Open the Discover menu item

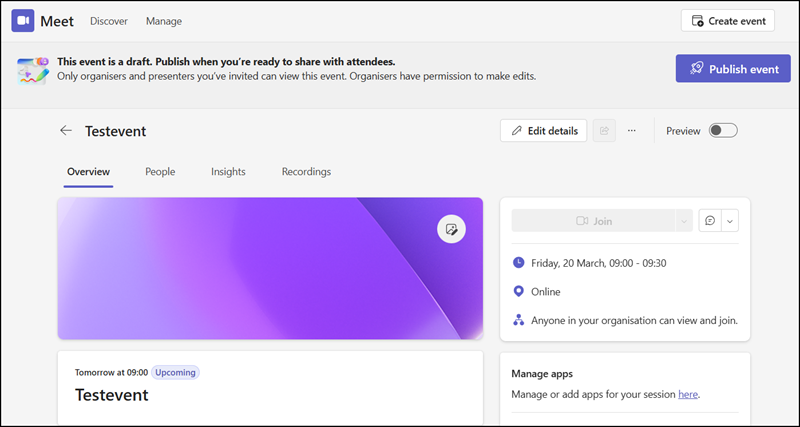point(108,21)
